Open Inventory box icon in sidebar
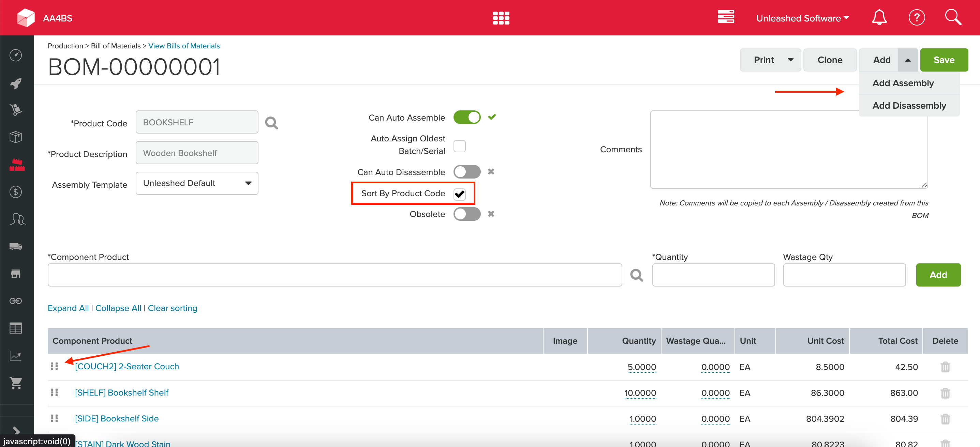 pos(16,137)
